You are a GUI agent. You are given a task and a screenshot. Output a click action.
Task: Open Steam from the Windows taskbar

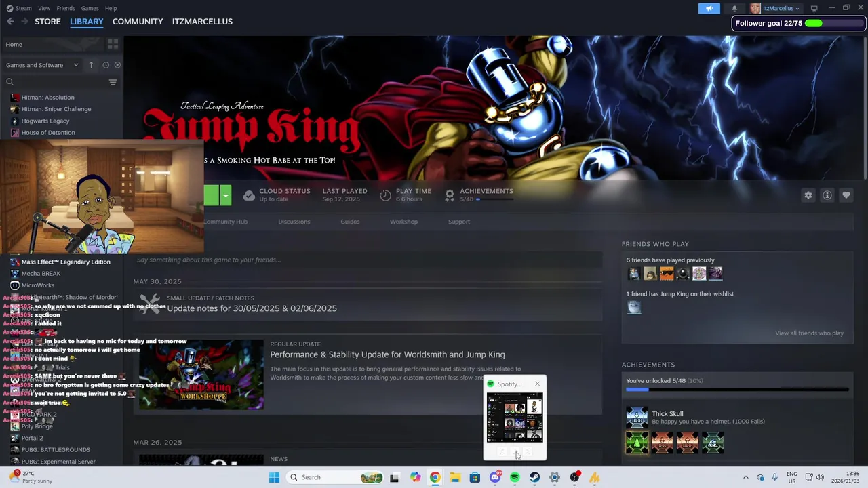pyautogui.click(x=535, y=477)
